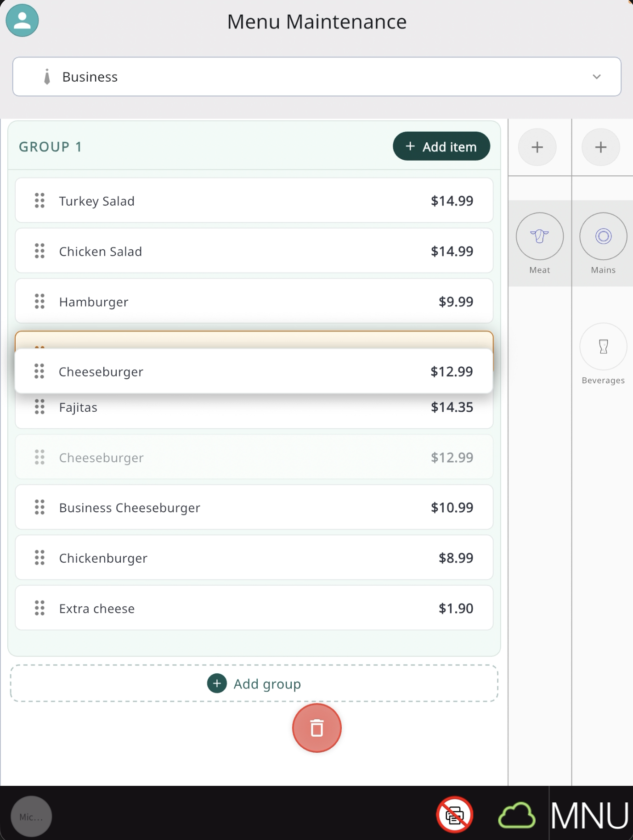The width and height of the screenshot is (633, 840).
Task: Select the Fajitas item name
Action: tap(78, 407)
